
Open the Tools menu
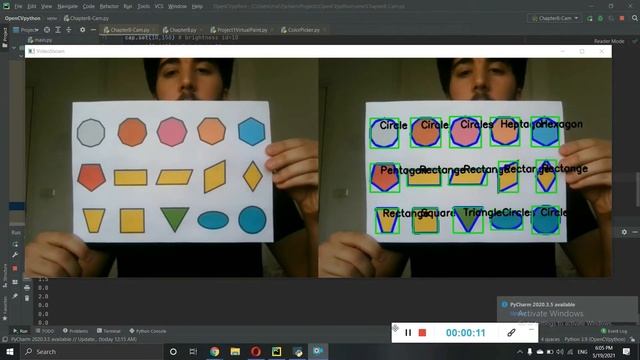[143, 7]
